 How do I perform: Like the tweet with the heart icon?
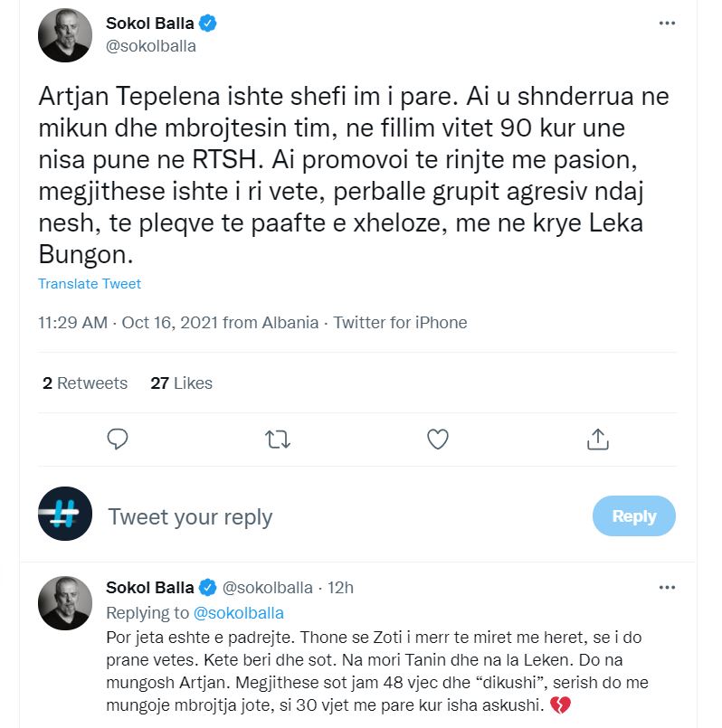click(x=438, y=440)
